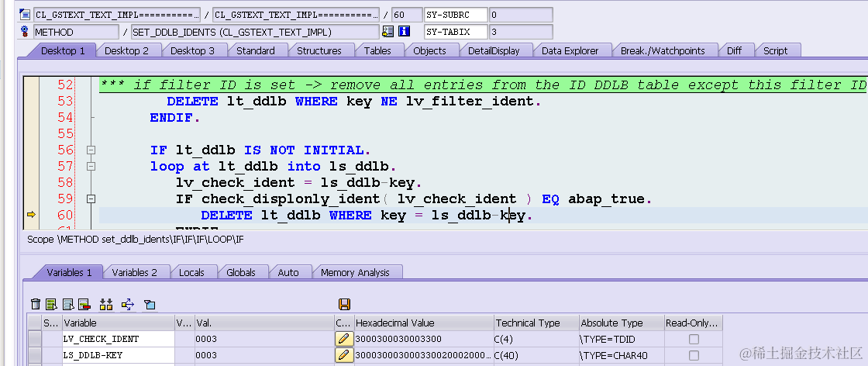Click the program icon left of CL_GSTEXT_TEXT_IMPL field
This screenshot has height=366, width=868.
coord(24,15)
